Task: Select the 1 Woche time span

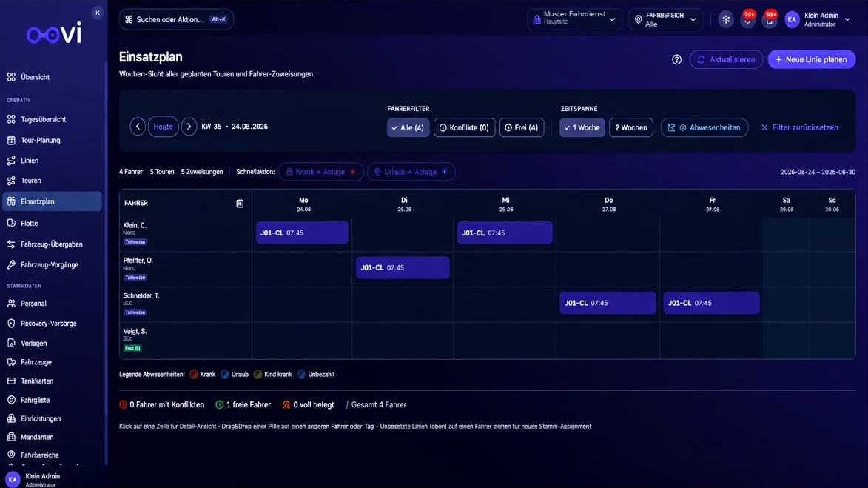Action: click(582, 127)
